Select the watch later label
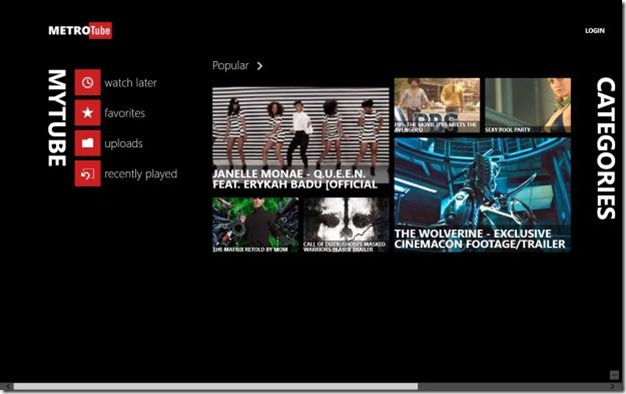The image size is (626, 394). (131, 83)
